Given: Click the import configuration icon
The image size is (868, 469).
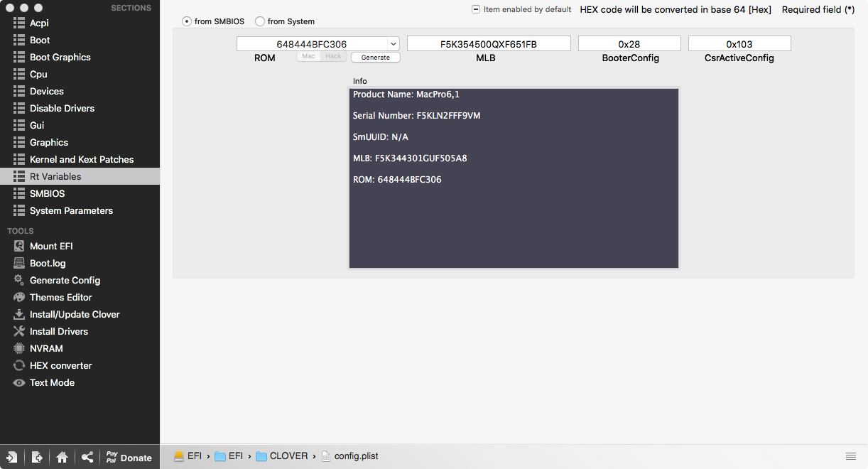Looking at the screenshot, I should click(12, 458).
